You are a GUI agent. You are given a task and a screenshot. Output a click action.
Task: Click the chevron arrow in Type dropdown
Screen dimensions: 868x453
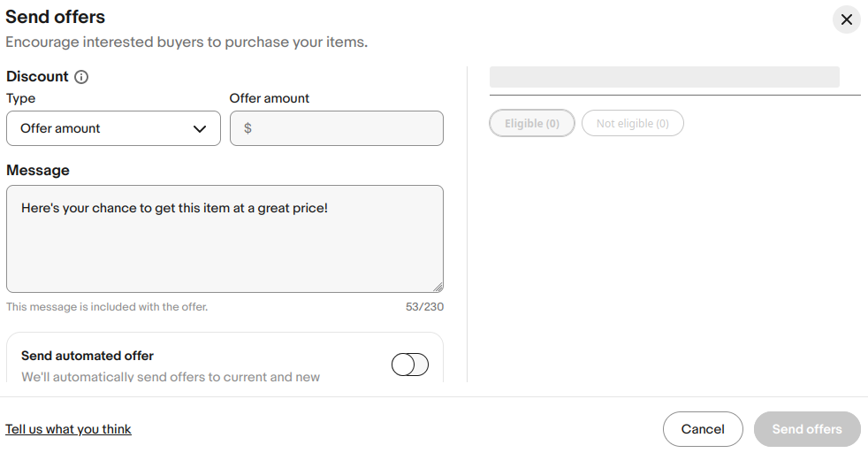coord(200,129)
